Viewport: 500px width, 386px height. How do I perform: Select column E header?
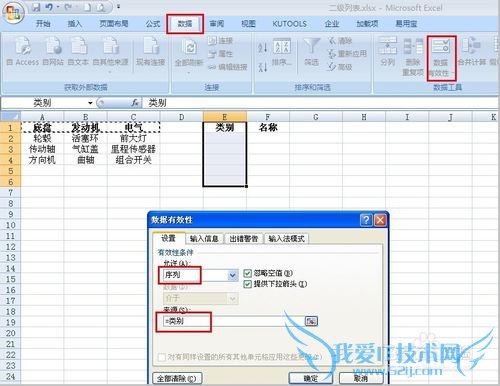pyautogui.click(x=225, y=117)
